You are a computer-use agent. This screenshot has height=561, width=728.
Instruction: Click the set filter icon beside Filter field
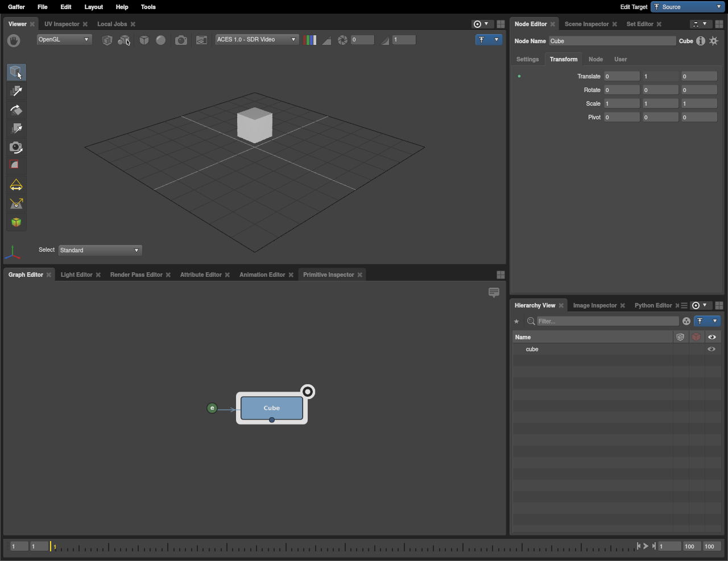click(686, 321)
